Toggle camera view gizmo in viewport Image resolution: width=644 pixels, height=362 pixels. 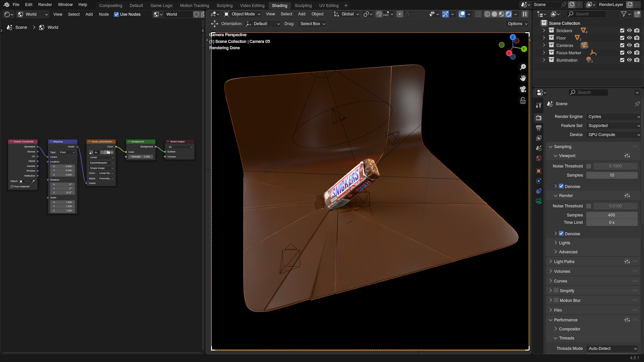coord(523,89)
